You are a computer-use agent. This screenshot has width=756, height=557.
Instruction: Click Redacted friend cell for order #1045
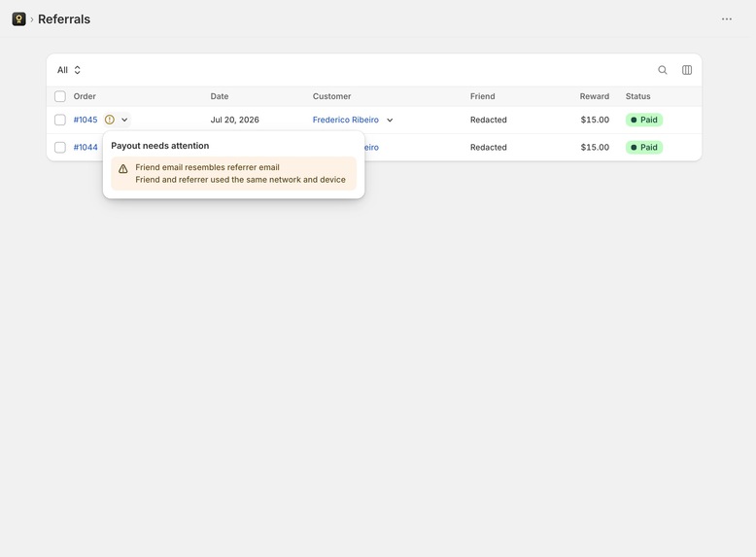[x=489, y=120]
